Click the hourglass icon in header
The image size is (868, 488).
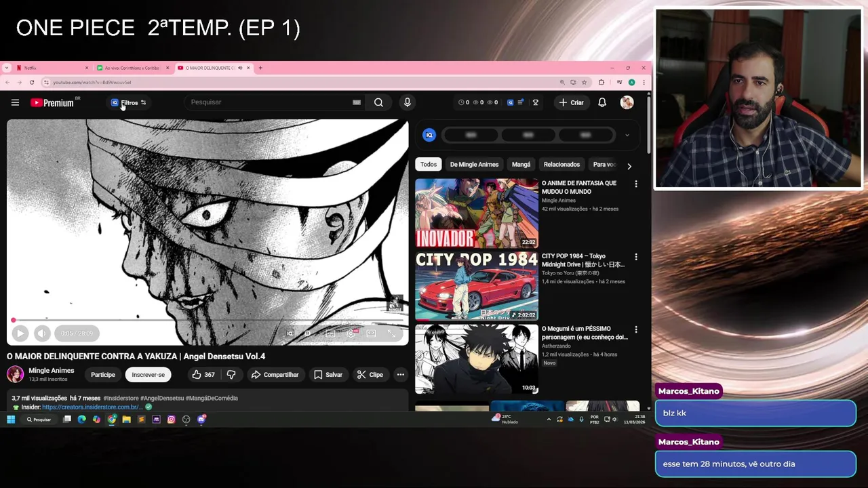click(536, 102)
